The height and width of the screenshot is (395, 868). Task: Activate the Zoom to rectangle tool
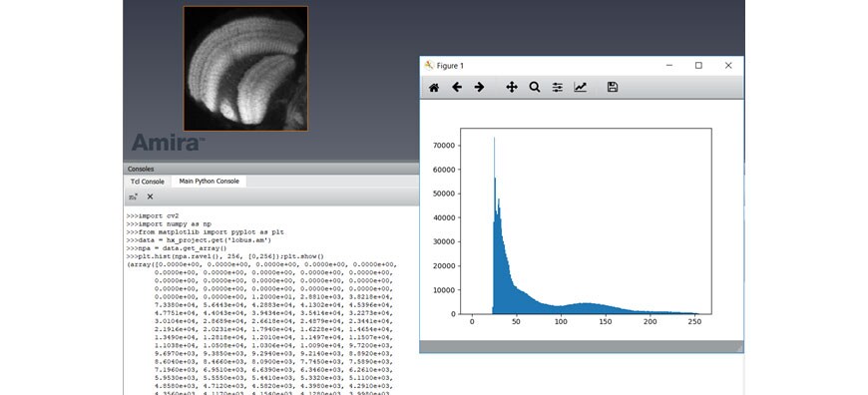(534, 88)
